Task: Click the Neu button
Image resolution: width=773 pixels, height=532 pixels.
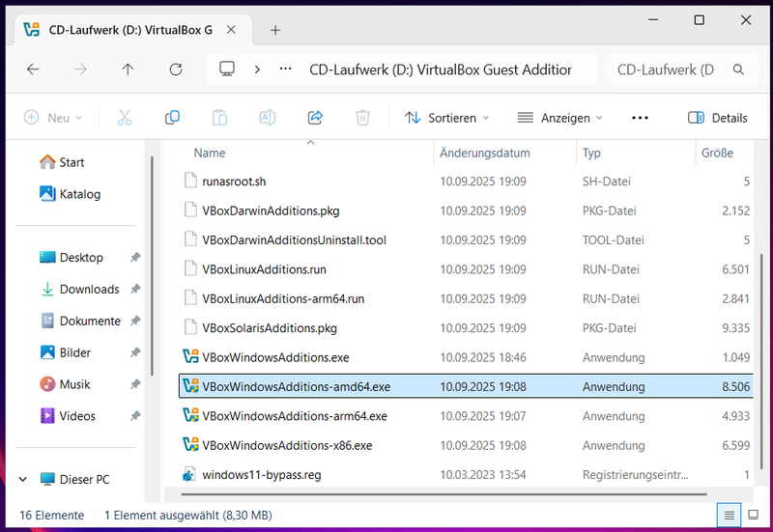Action: pos(53,118)
